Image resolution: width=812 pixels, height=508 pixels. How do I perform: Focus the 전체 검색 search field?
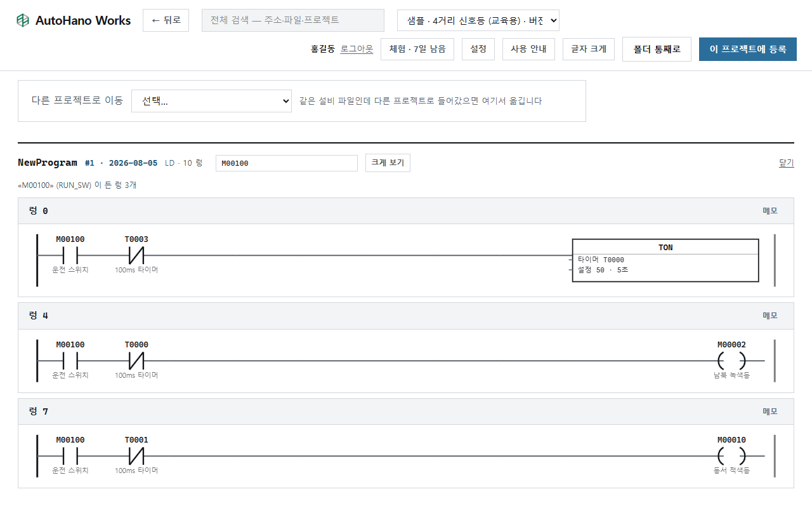click(293, 20)
